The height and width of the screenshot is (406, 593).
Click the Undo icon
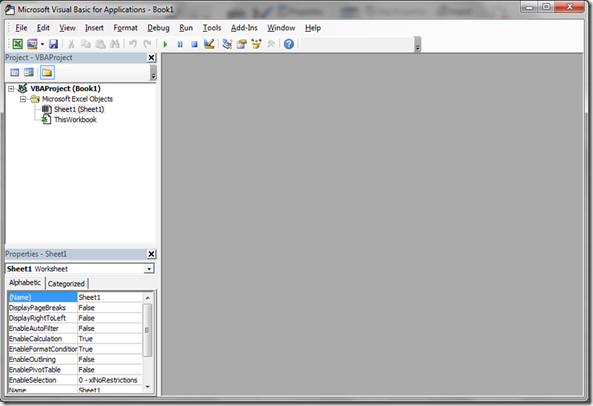[133, 44]
